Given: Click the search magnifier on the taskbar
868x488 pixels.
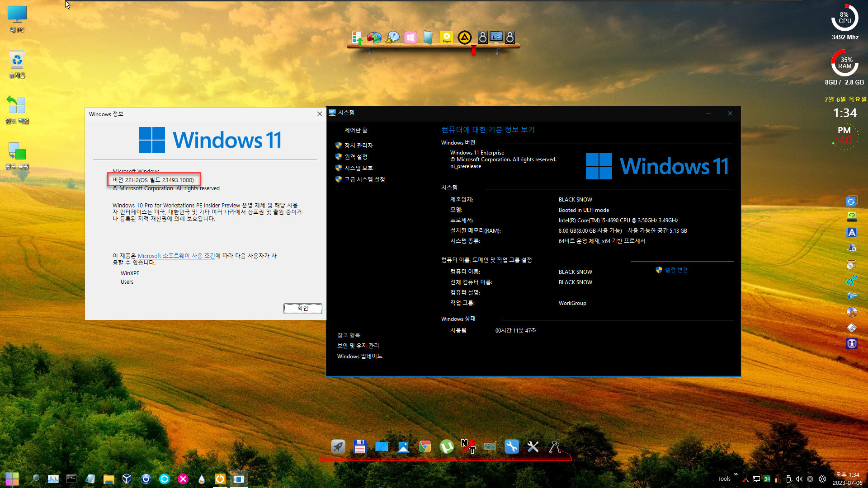Looking at the screenshot, I should coord(34,479).
